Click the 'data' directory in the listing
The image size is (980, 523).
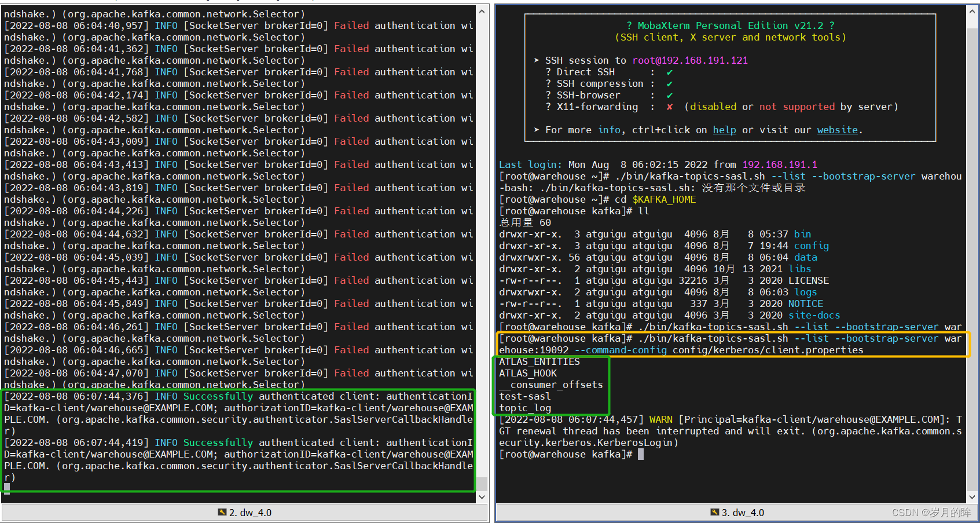coord(805,257)
